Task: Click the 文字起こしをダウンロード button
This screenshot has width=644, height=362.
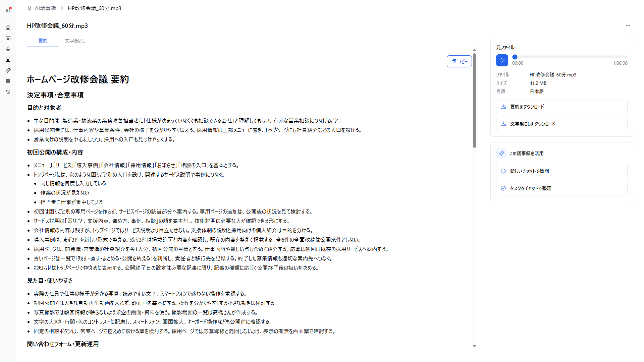Action: pyautogui.click(x=561, y=124)
